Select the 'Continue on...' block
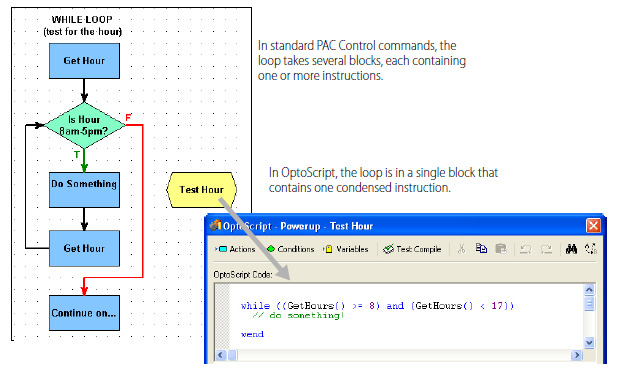 click(84, 313)
